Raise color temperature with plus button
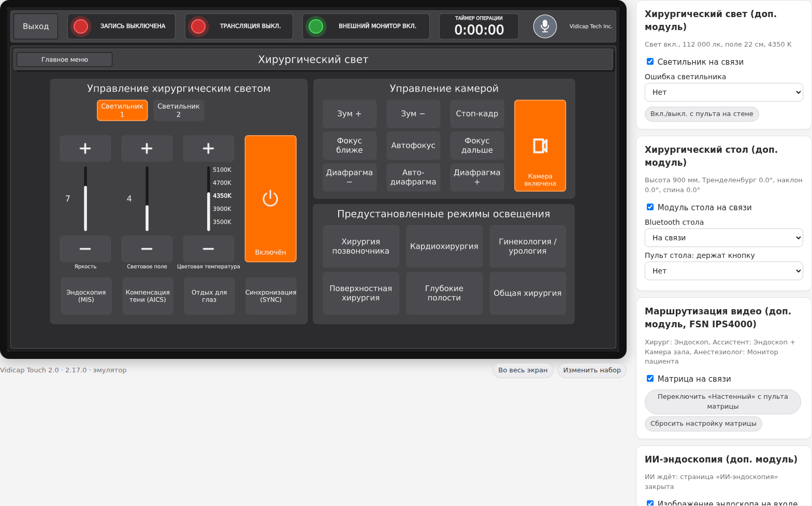This screenshot has width=812, height=506. point(209,149)
